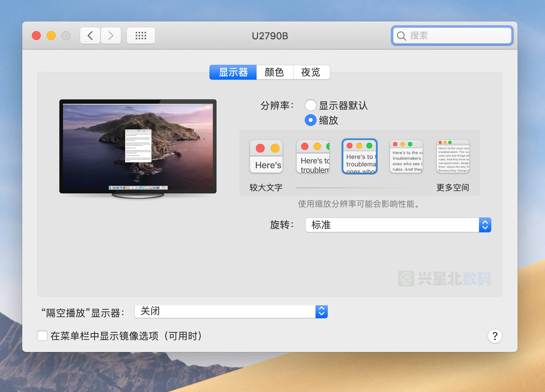This screenshot has width=545, height=392.
Task: Open the help question mark button
Action: pyautogui.click(x=495, y=336)
